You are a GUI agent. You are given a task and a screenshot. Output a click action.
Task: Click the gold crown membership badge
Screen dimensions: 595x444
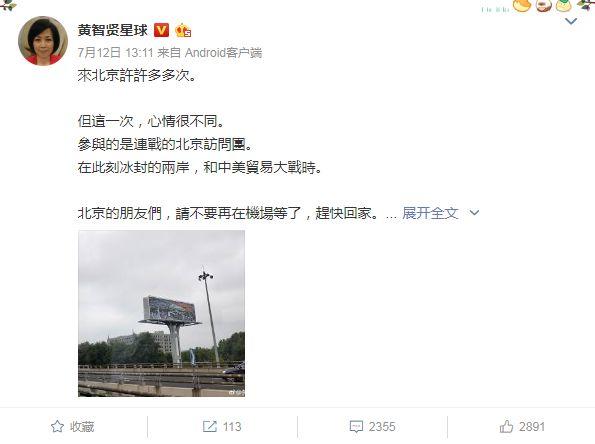183,30
